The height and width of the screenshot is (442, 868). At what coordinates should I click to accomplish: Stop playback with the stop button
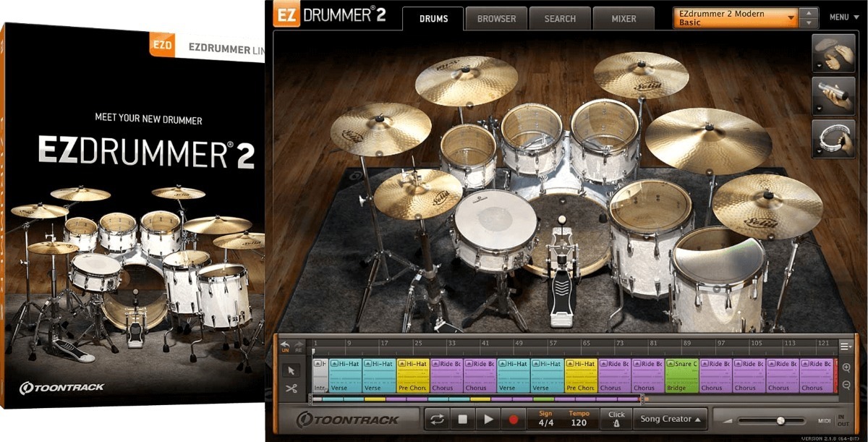click(x=463, y=419)
